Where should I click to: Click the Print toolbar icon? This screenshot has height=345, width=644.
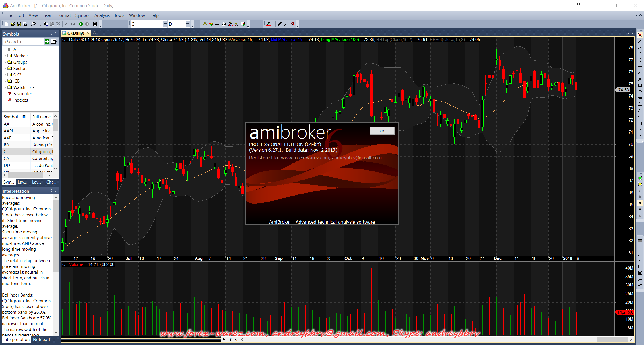pos(33,24)
